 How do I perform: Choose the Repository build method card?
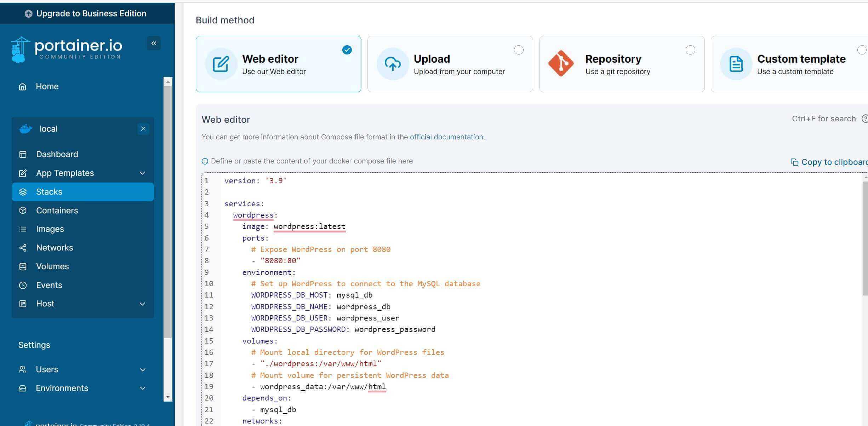point(622,64)
